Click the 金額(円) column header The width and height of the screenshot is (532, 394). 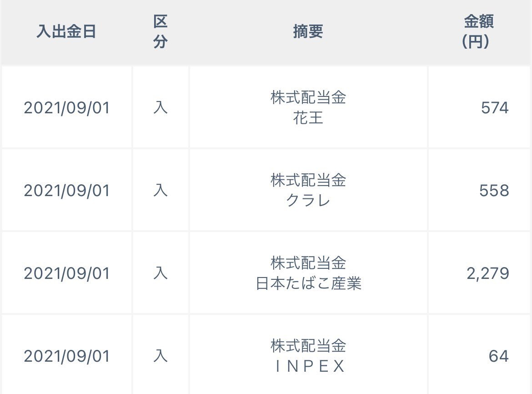coord(478,31)
